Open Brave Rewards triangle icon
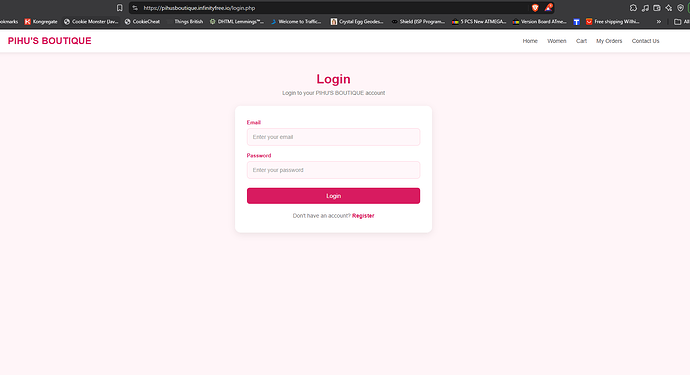This screenshot has height=375, width=690. (x=548, y=7)
